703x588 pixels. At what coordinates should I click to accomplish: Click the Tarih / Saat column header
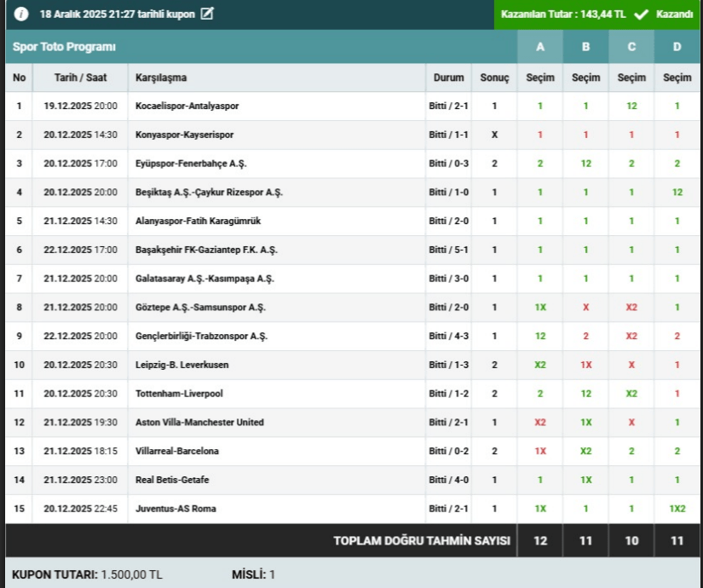point(80,78)
